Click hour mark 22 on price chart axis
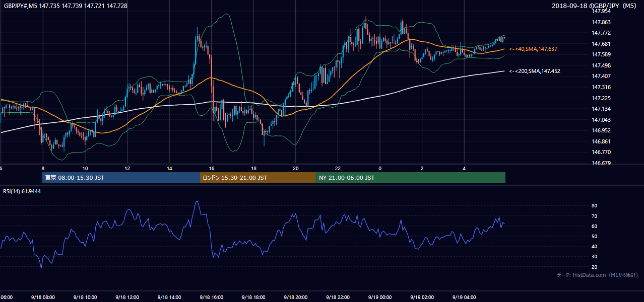 338,169
